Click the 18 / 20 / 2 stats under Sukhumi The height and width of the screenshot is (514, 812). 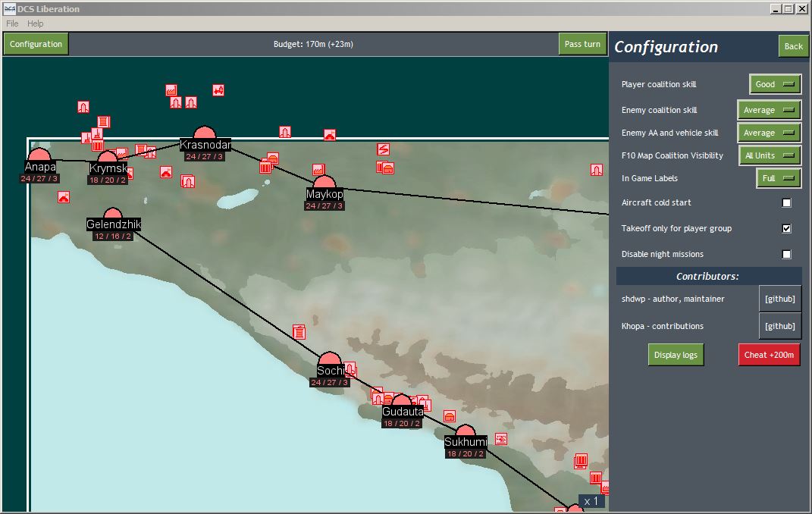pos(466,453)
